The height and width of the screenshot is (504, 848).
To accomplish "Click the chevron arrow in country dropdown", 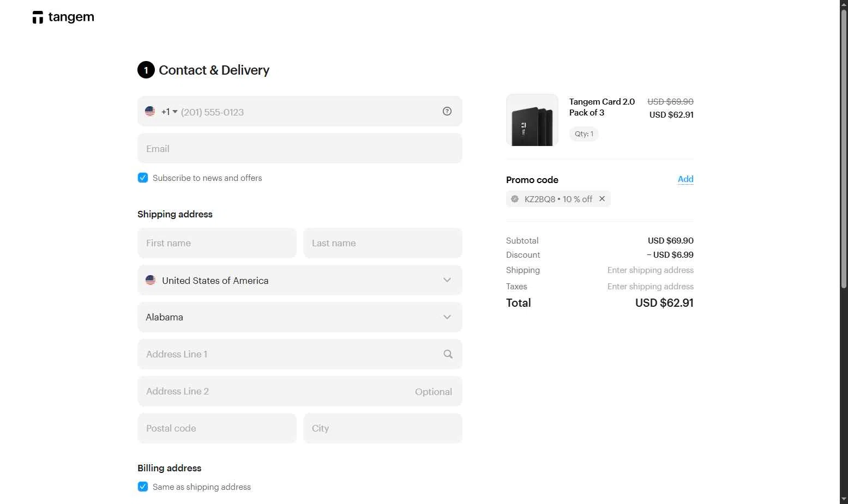I will click(x=447, y=280).
